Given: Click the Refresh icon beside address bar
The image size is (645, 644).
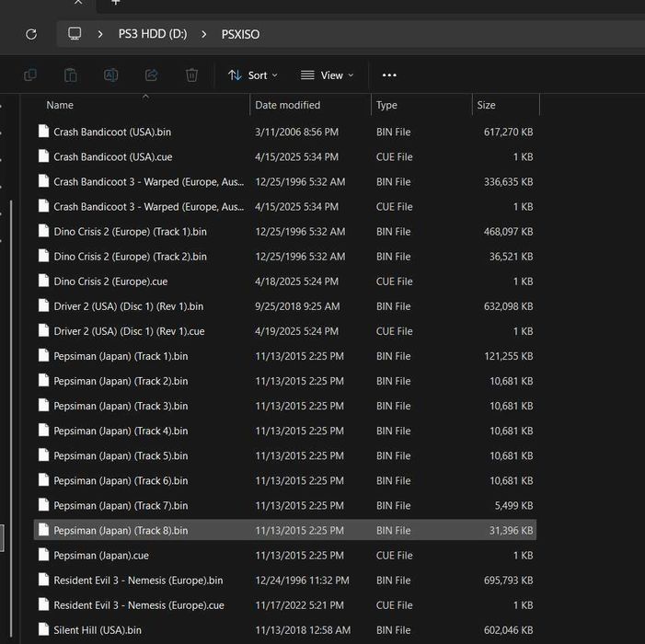Looking at the screenshot, I should 31,34.
